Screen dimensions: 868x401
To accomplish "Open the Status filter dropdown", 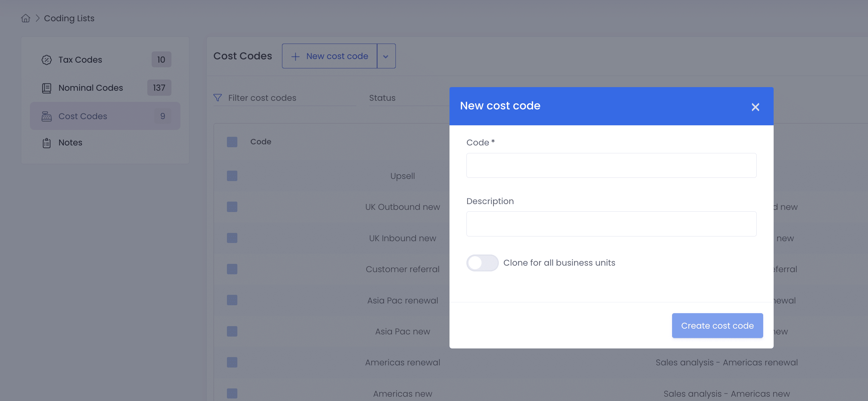I will click(409, 98).
